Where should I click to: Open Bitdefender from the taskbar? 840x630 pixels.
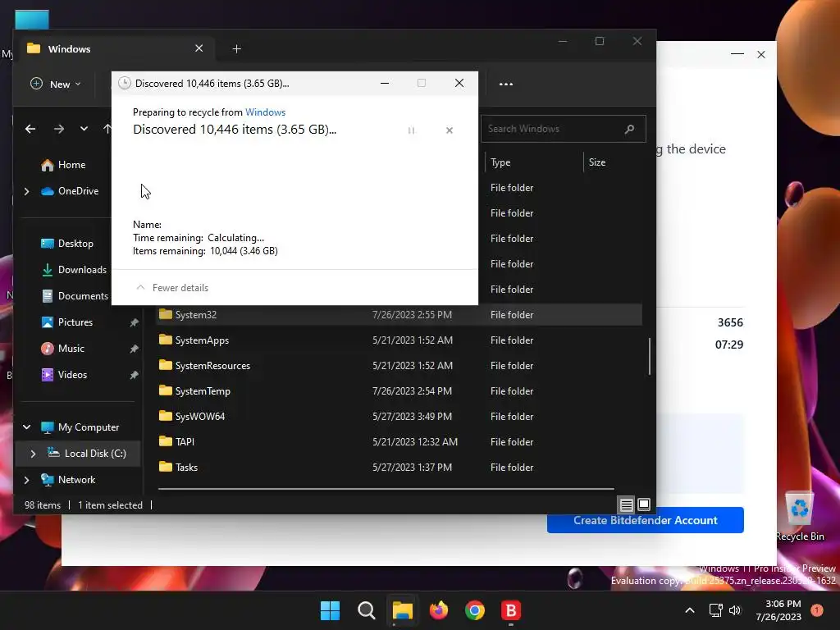[x=511, y=610]
